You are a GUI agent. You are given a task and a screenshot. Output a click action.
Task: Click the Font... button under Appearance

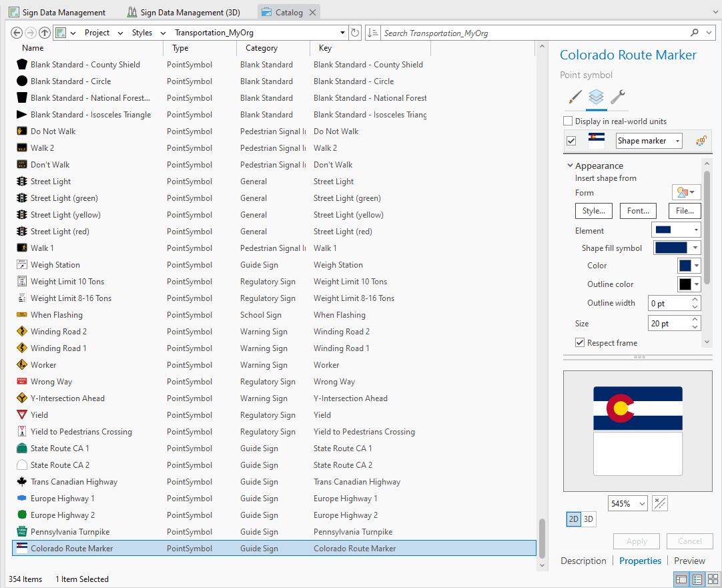point(638,210)
